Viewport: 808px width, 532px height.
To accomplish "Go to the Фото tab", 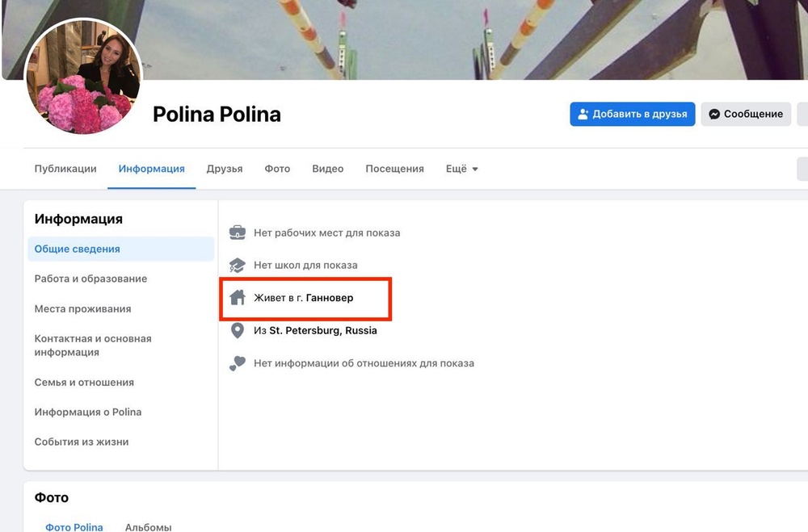I will pos(277,169).
